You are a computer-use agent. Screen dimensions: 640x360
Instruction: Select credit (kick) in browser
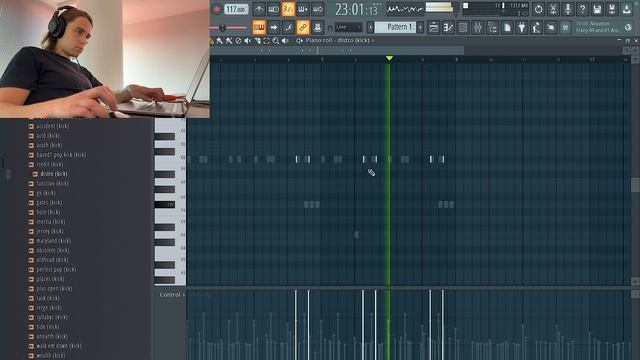50,164
